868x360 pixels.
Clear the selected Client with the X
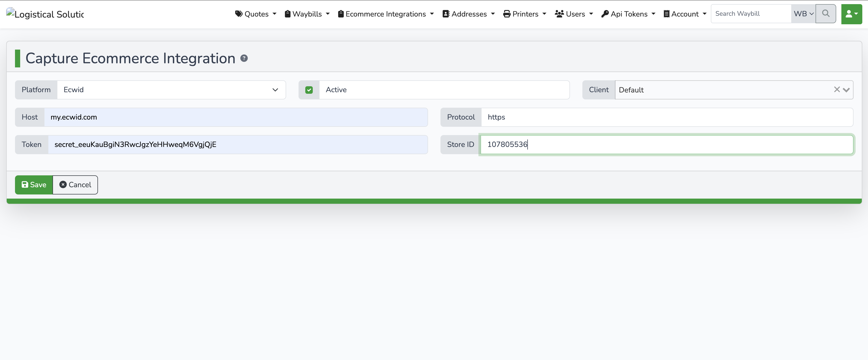[837, 90]
